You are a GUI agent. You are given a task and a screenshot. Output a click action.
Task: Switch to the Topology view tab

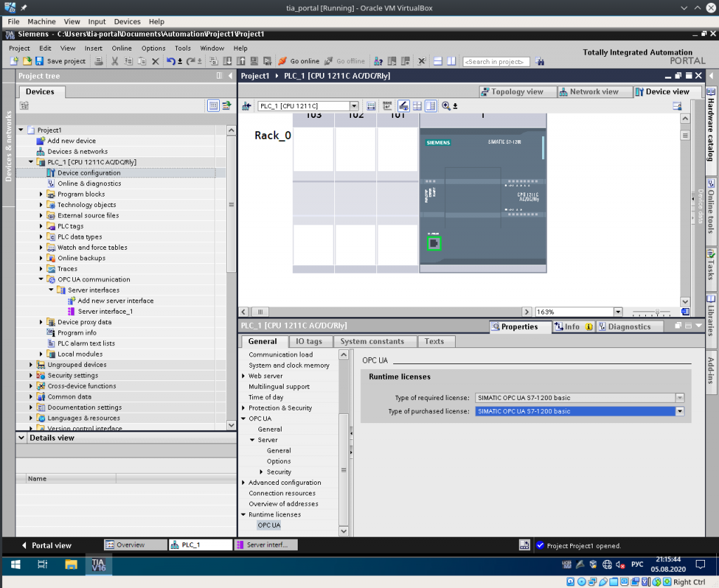coord(517,92)
